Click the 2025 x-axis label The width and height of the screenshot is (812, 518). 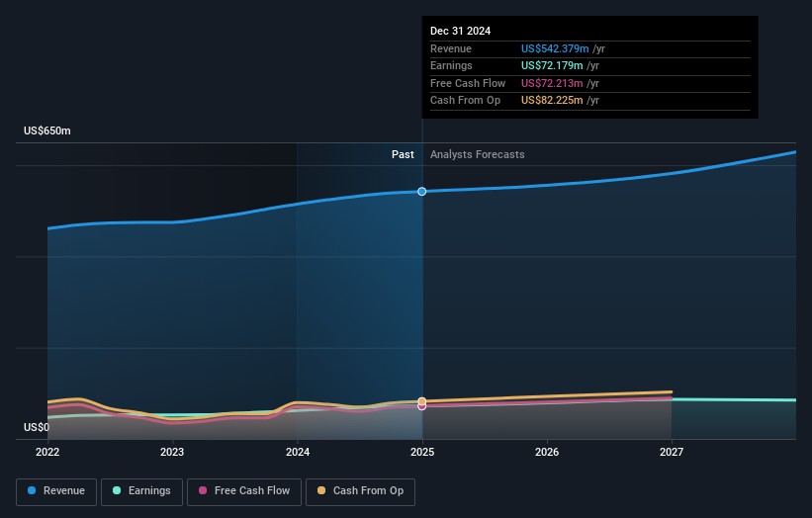422,453
